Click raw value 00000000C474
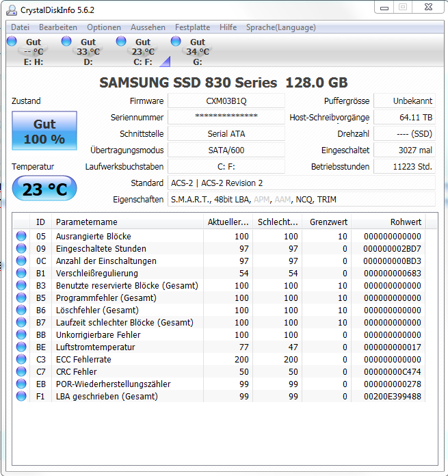The width and height of the screenshot is (448, 476). click(x=392, y=371)
